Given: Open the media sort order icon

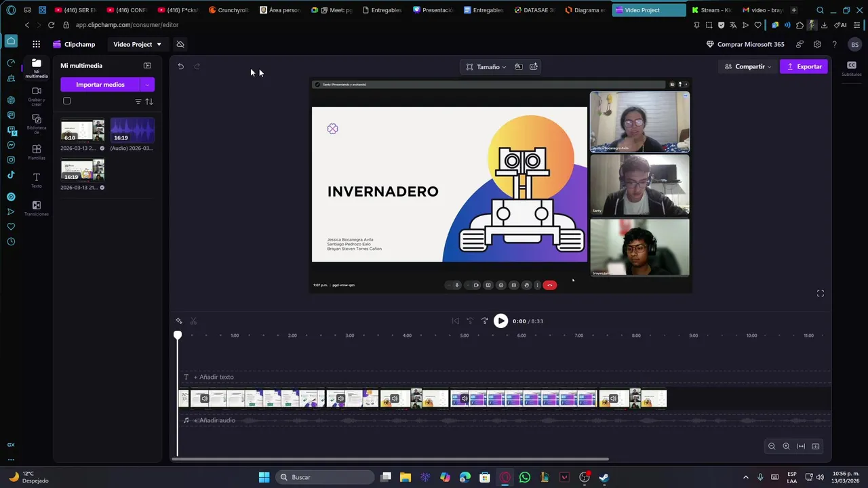Looking at the screenshot, I should [x=149, y=102].
